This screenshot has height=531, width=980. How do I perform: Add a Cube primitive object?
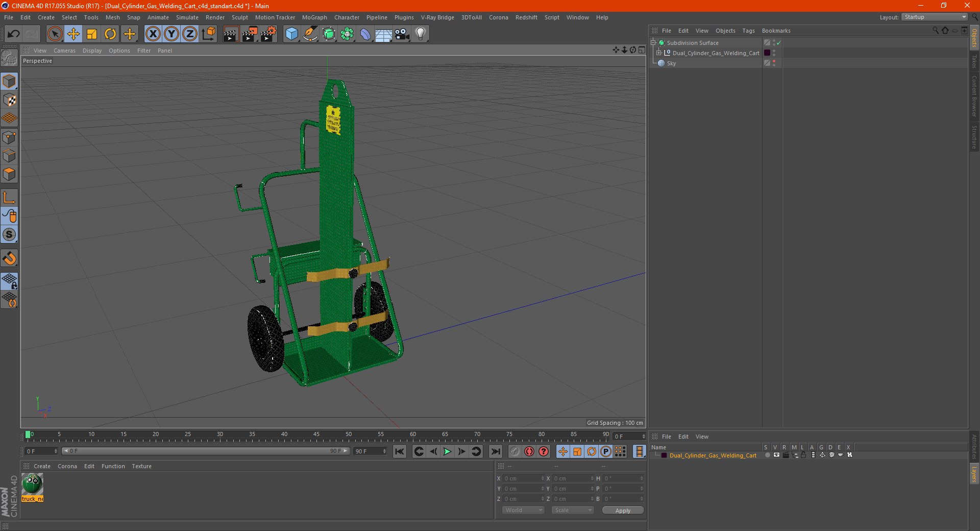pyautogui.click(x=291, y=34)
